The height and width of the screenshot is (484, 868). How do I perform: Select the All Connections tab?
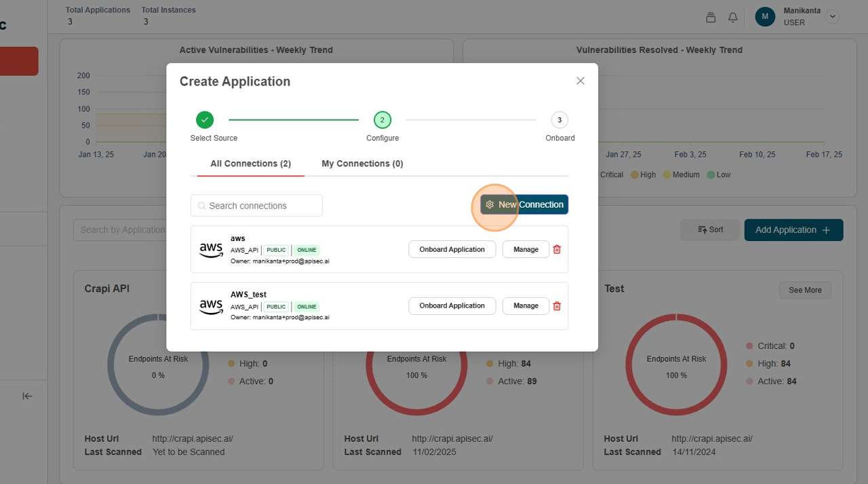point(250,164)
